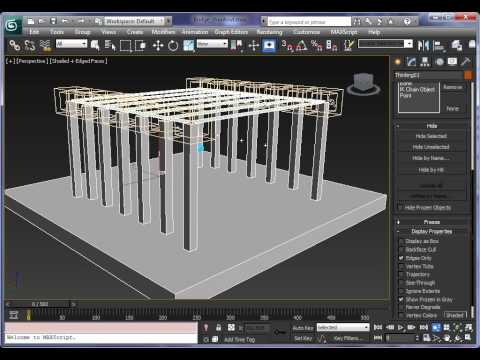Image resolution: width=480 pixels, height=360 pixels.
Task: Enable the Display as Box checkbox
Action: click(x=402, y=241)
